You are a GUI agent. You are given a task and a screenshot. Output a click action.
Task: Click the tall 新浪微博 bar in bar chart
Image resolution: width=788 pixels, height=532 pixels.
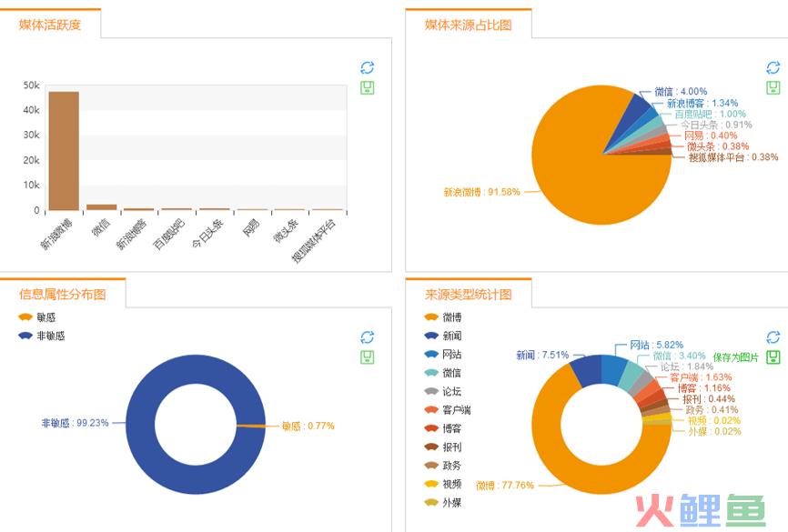[64, 151]
